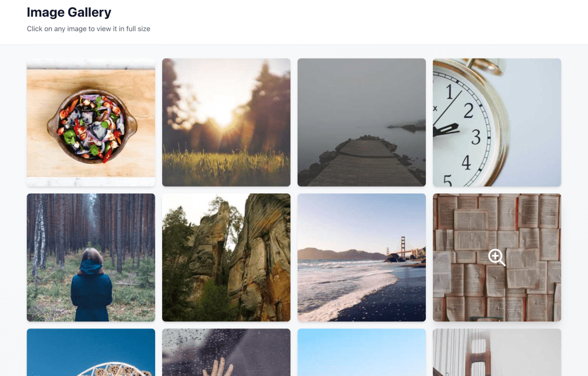Open the foggy wooden pier photo
Image resolution: width=588 pixels, height=376 pixels.
(x=362, y=122)
